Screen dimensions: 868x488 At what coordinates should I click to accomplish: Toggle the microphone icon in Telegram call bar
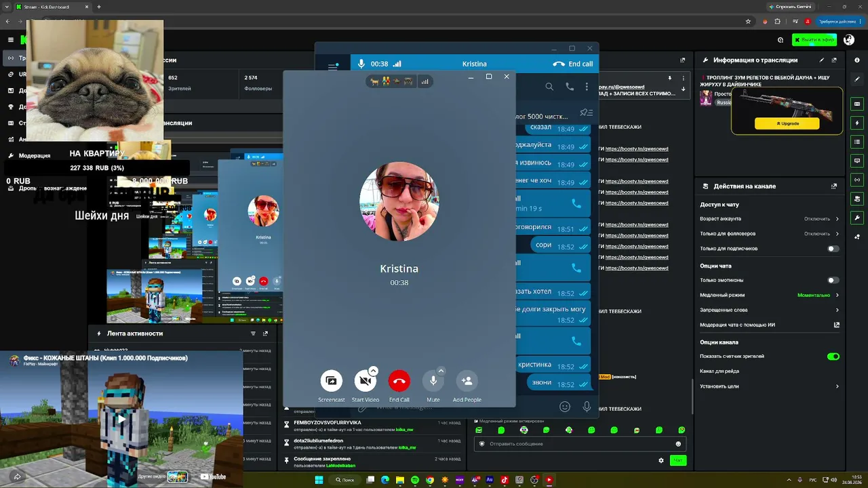click(361, 64)
